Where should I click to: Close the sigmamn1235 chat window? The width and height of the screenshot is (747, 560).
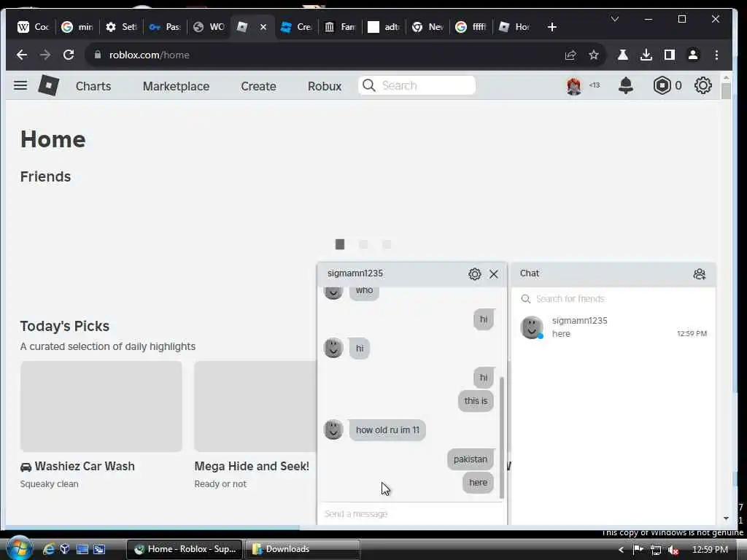tap(494, 274)
